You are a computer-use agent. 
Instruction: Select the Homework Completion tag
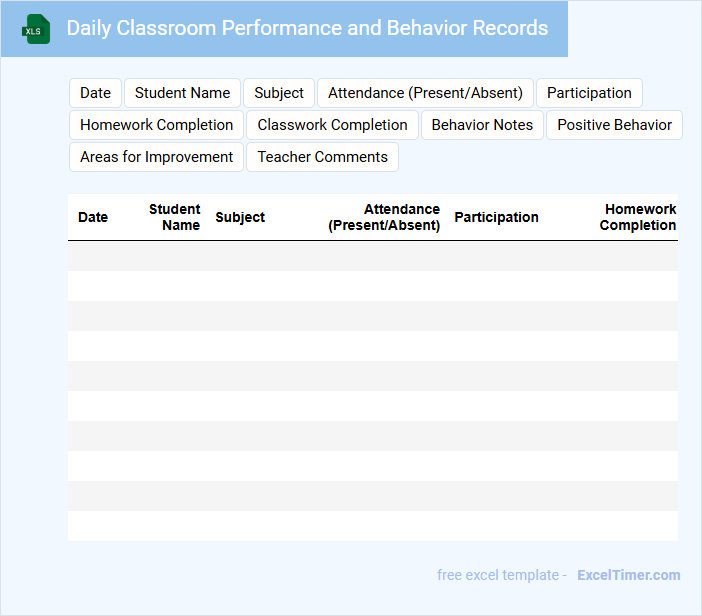coord(156,125)
